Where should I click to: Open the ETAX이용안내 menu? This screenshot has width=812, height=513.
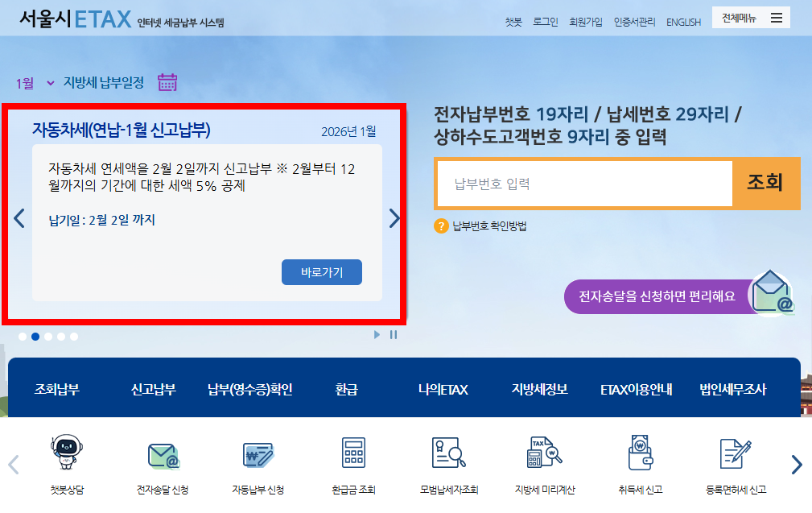pos(637,389)
